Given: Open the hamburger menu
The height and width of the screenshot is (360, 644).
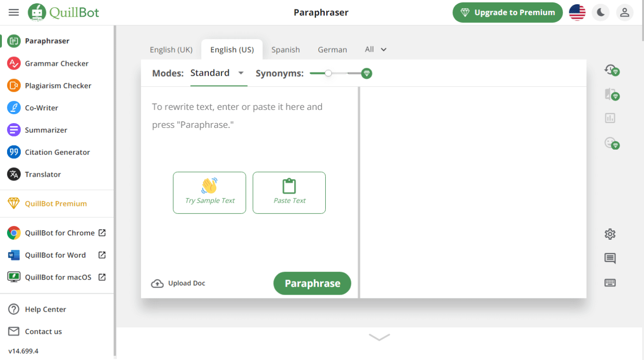Looking at the screenshot, I should 14,12.
